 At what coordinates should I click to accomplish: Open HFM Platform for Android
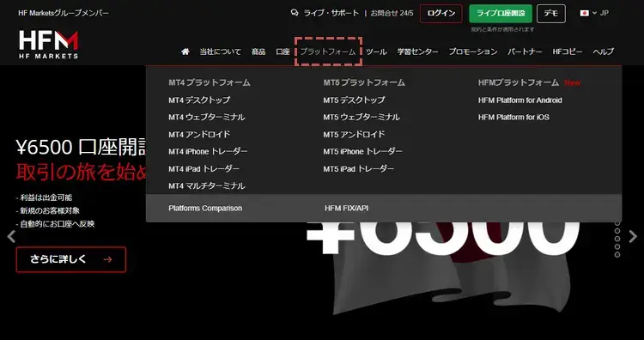[520, 100]
